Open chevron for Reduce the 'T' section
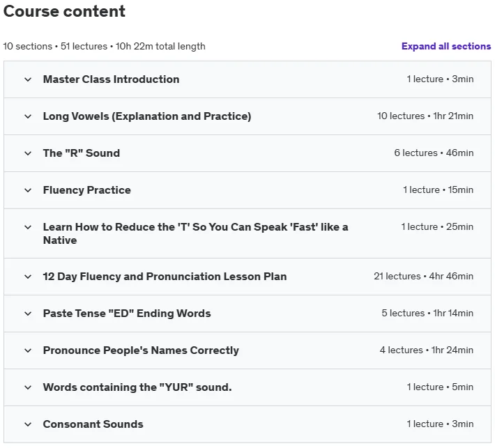Image resolution: width=495 pixels, height=448 pixels. coord(28,227)
